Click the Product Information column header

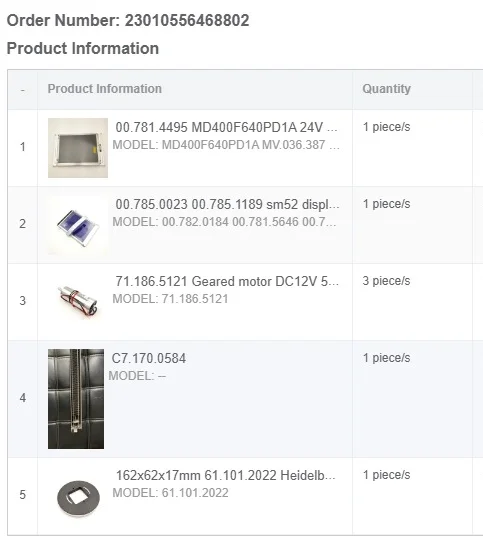click(x=104, y=89)
